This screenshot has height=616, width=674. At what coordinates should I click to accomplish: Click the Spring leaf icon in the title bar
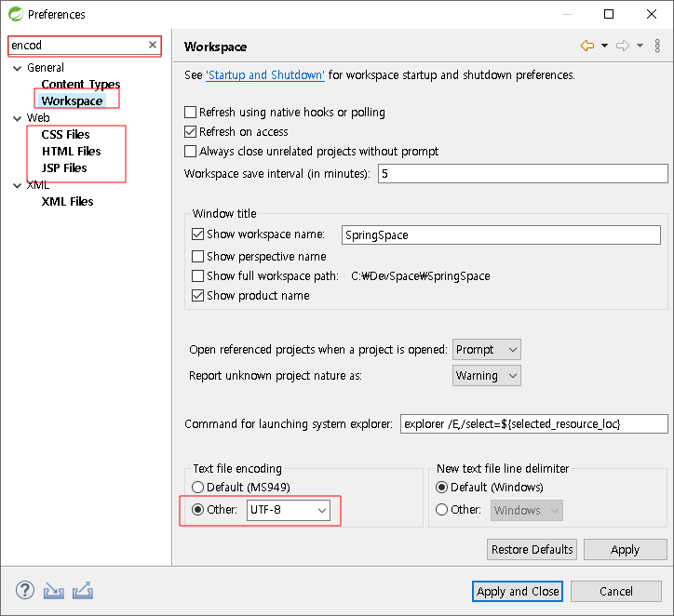16,14
